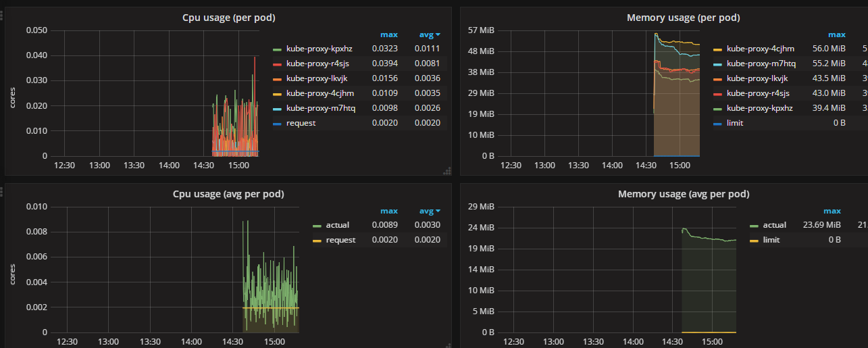This screenshot has height=348, width=868.
Task: Open color picker for kube-proxy-kpxhz in Cpu usage (per pod)
Action: (277, 49)
